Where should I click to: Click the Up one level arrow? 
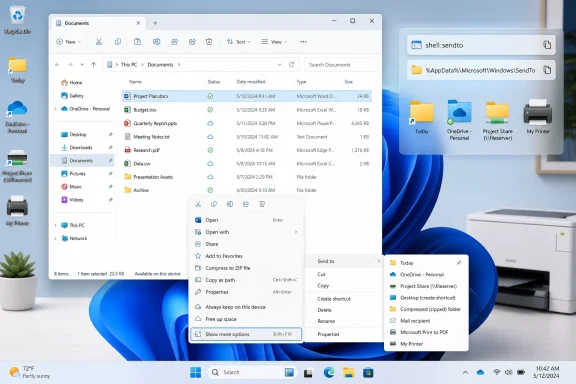click(x=94, y=65)
